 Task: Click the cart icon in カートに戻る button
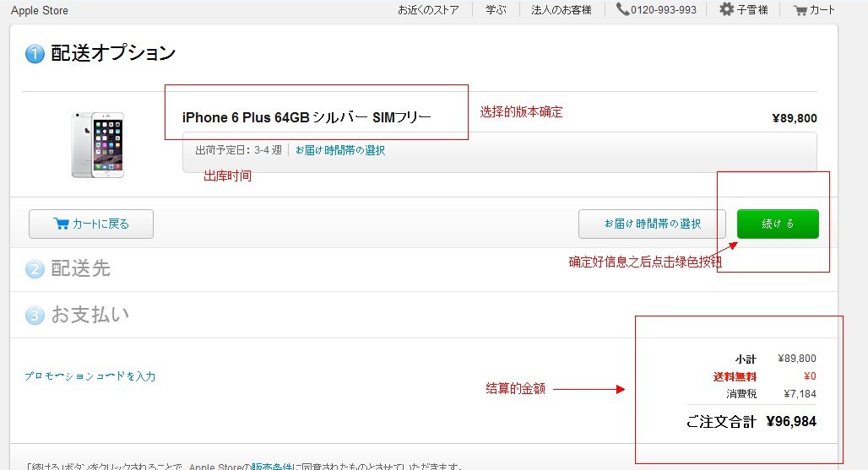tap(61, 224)
